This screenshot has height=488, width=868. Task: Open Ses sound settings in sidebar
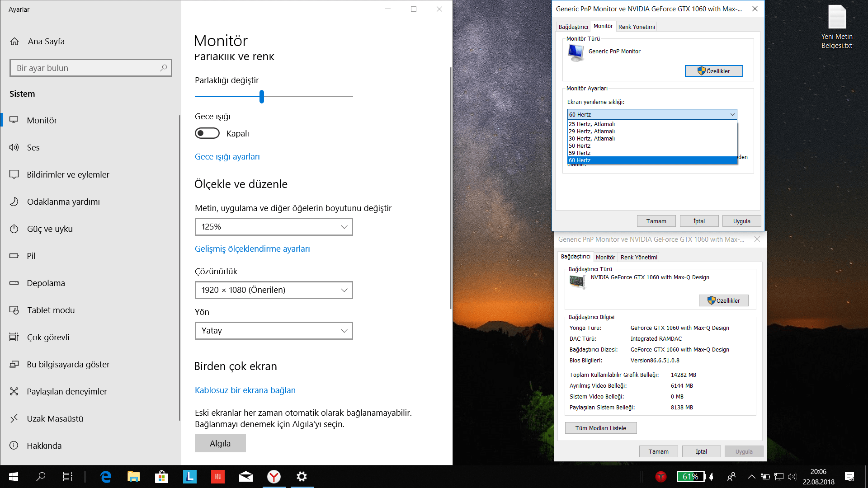coord(33,147)
